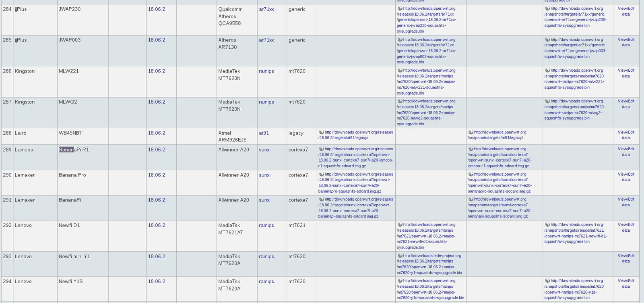Viewport: 644px width, 303px height.
Task: Click globe icon before JWAP003 snapshot URL
Action: coord(547,39)
